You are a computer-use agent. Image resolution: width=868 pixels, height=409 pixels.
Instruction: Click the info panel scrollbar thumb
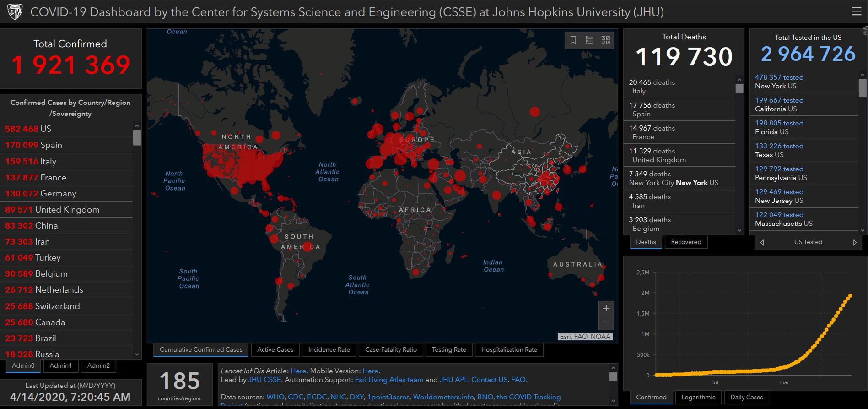coord(613,376)
